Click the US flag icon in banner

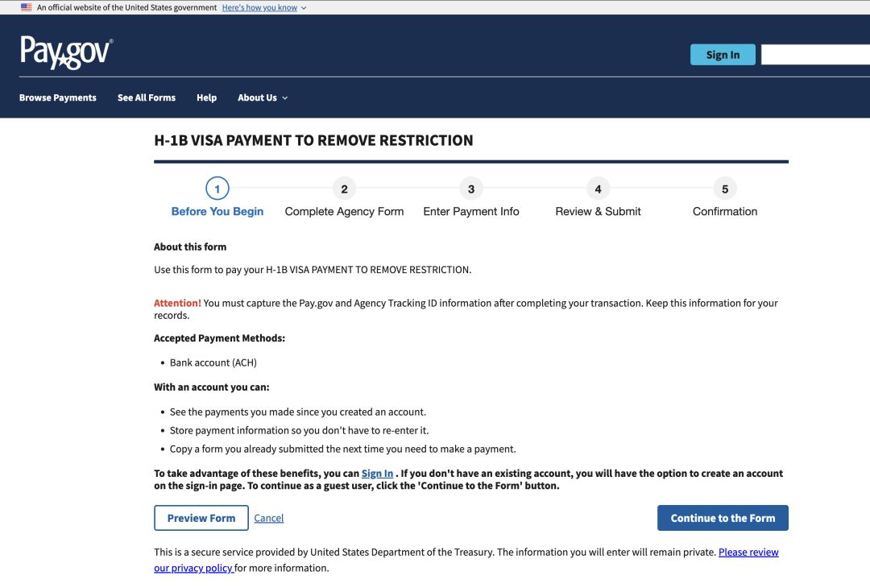[27, 7]
